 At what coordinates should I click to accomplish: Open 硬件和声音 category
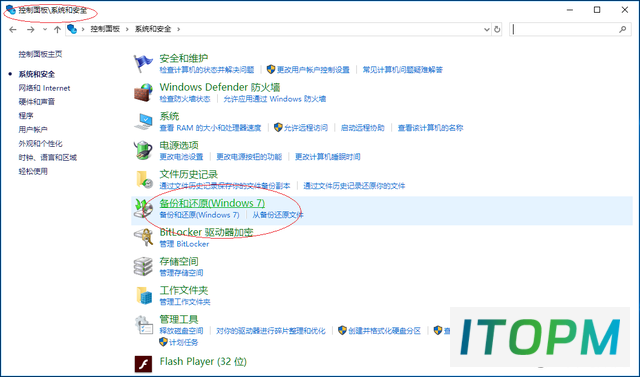tap(37, 102)
